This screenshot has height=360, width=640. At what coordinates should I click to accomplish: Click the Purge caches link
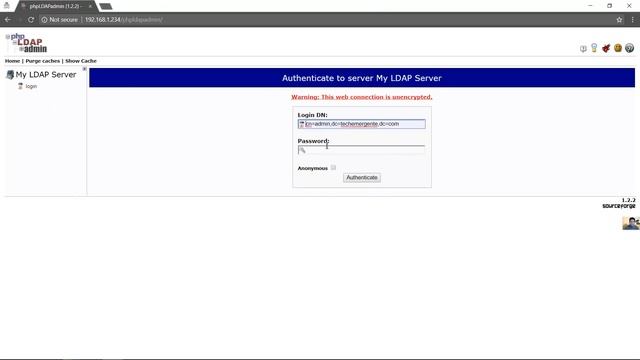click(42, 61)
